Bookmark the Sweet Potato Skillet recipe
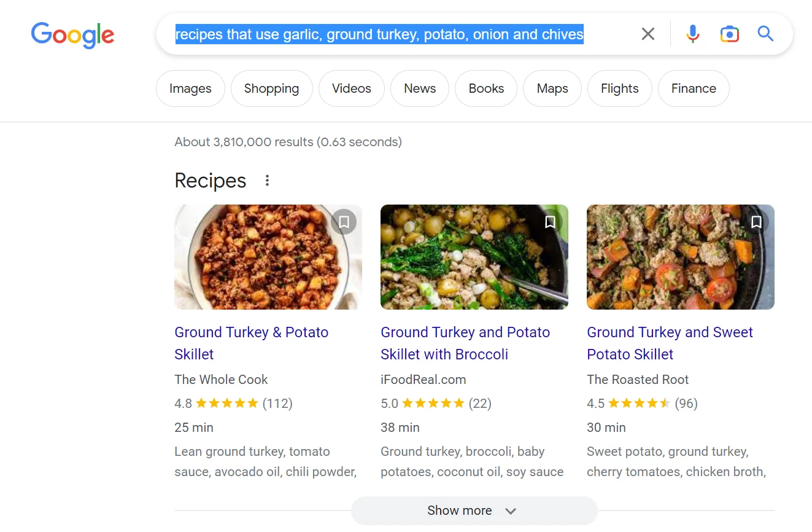The height and width of the screenshot is (532, 812). point(756,222)
